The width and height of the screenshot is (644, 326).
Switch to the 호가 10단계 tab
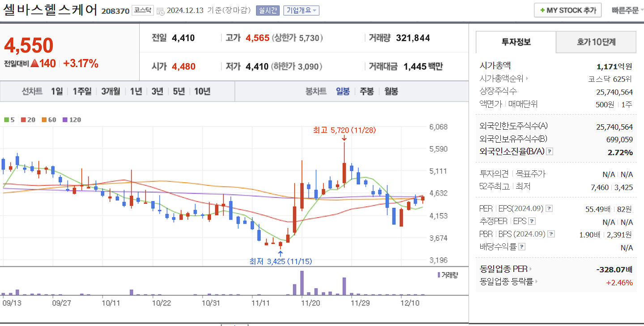595,42
